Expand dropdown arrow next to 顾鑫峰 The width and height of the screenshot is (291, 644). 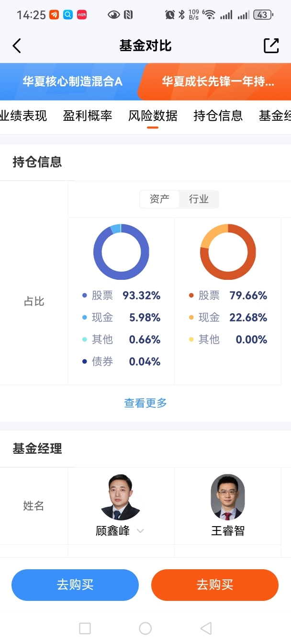(x=140, y=531)
